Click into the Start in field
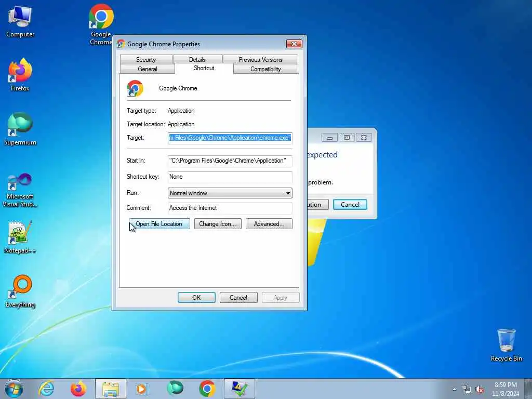 click(230, 161)
